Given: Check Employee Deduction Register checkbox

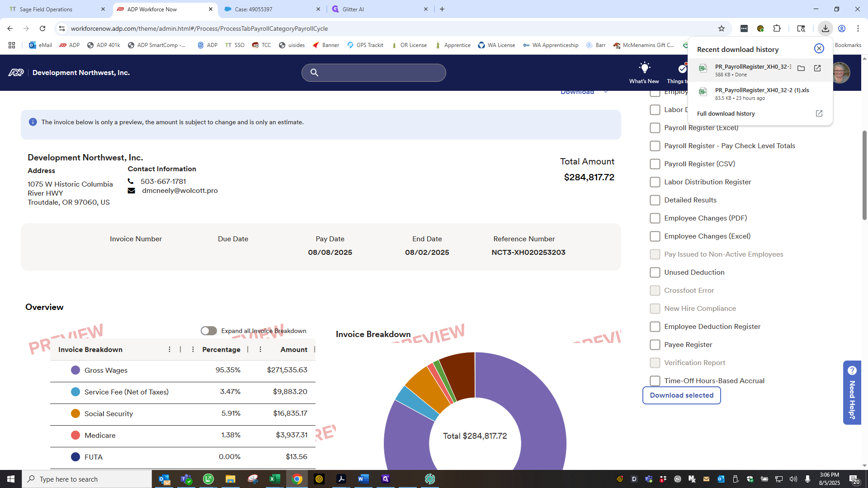Looking at the screenshot, I should click(x=655, y=327).
